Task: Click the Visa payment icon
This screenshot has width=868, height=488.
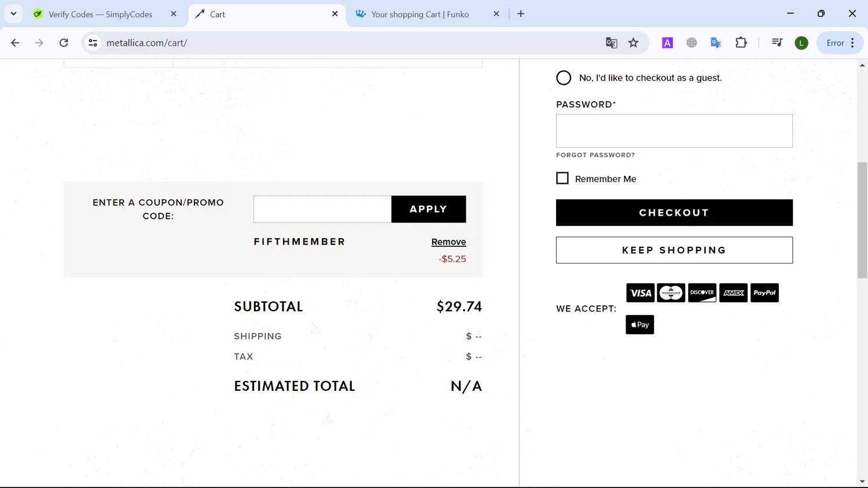Action: (x=640, y=293)
